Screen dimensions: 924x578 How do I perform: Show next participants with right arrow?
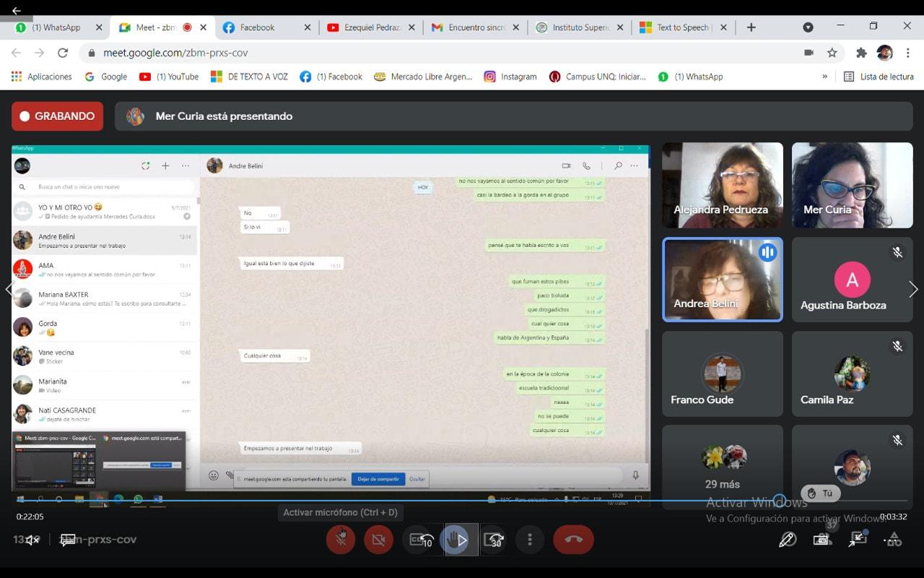913,290
